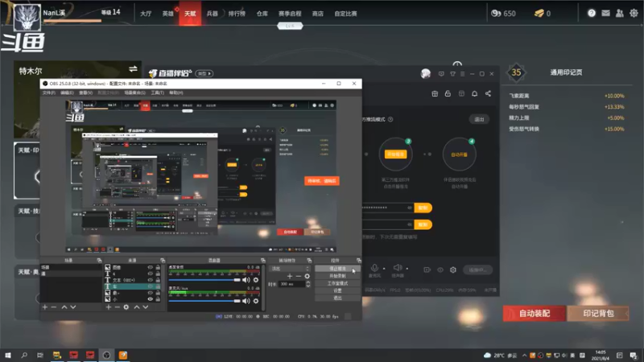Click the swap hero arrows icon beside 特木尔
The height and width of the screenshot is (362, 644).
pos(133,69)
